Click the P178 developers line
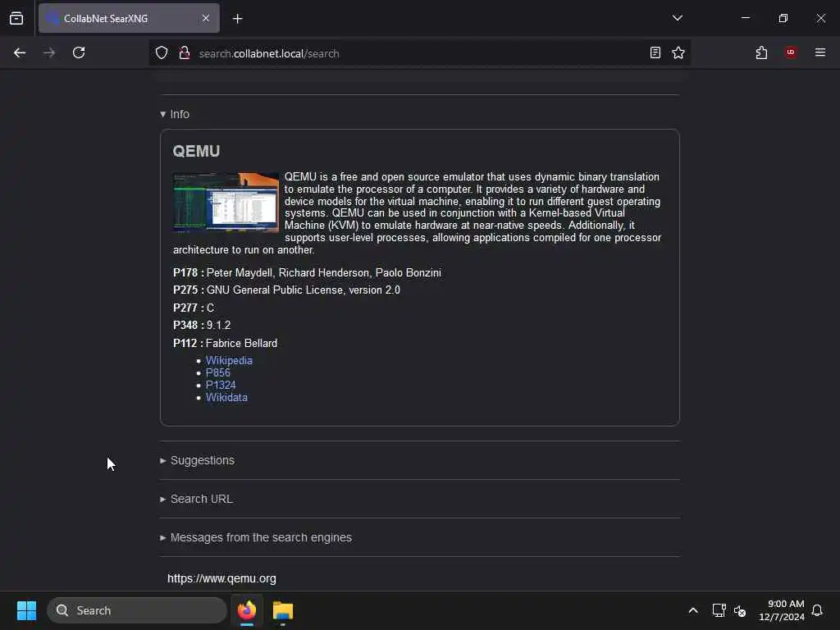 point(307,272)
